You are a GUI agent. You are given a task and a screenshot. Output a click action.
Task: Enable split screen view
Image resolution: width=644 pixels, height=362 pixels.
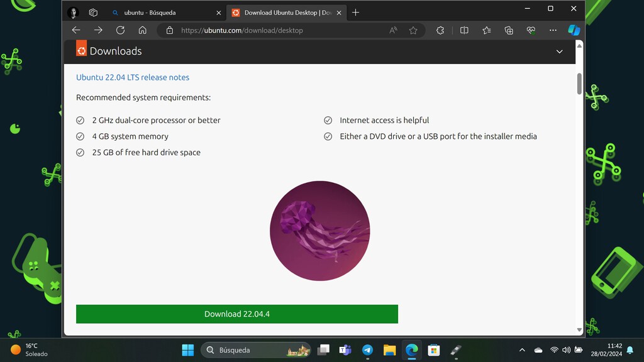click(464, 30)
